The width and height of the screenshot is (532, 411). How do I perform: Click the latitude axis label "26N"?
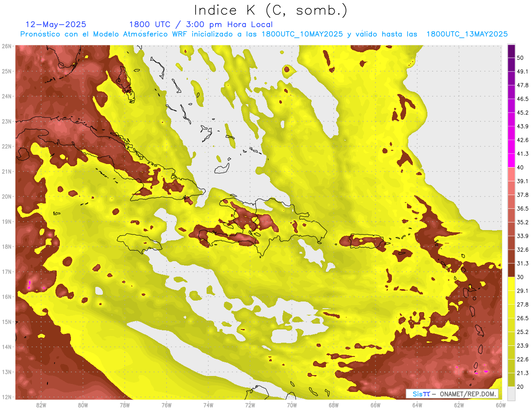[7, 46]
